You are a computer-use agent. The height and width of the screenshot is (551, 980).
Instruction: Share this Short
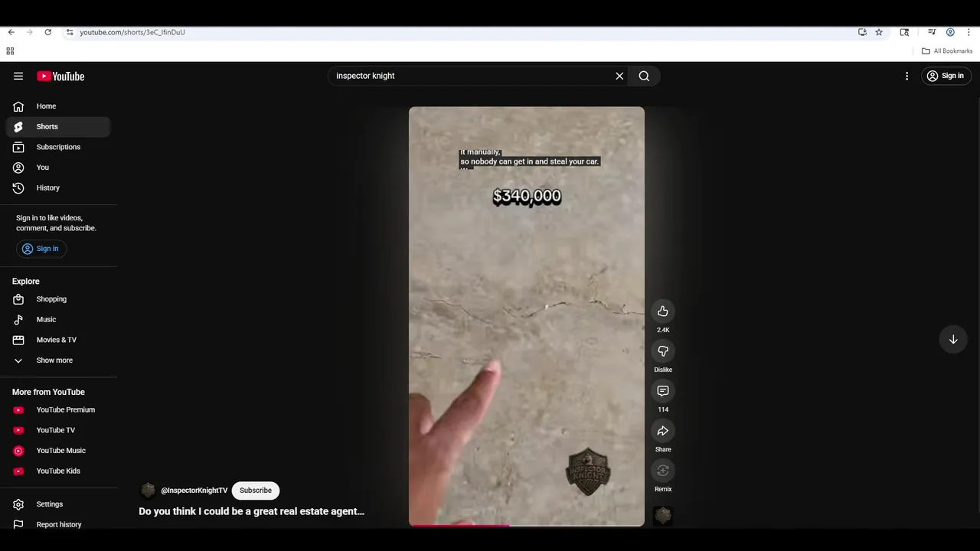(663, 431)
